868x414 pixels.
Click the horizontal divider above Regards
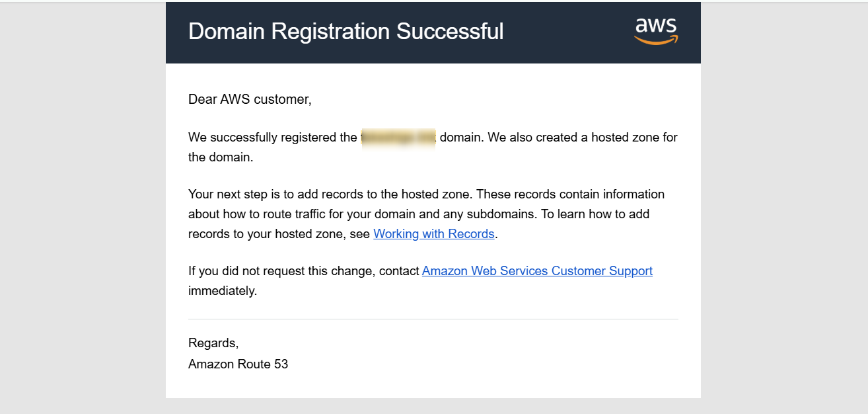point(433,319)
